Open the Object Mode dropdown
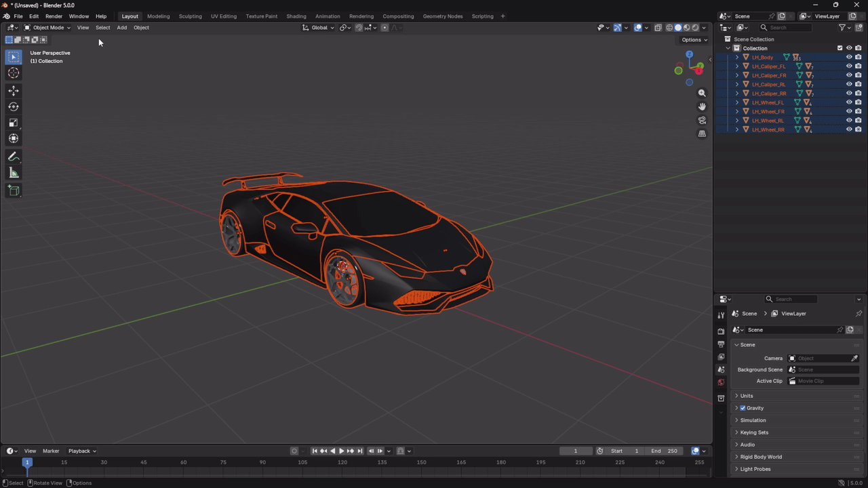The image size is (868, 488). click(47, 28)
